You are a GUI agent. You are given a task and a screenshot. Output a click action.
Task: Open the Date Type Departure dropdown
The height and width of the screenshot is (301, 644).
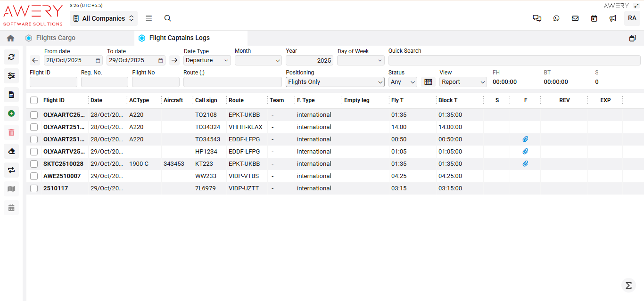207,60
